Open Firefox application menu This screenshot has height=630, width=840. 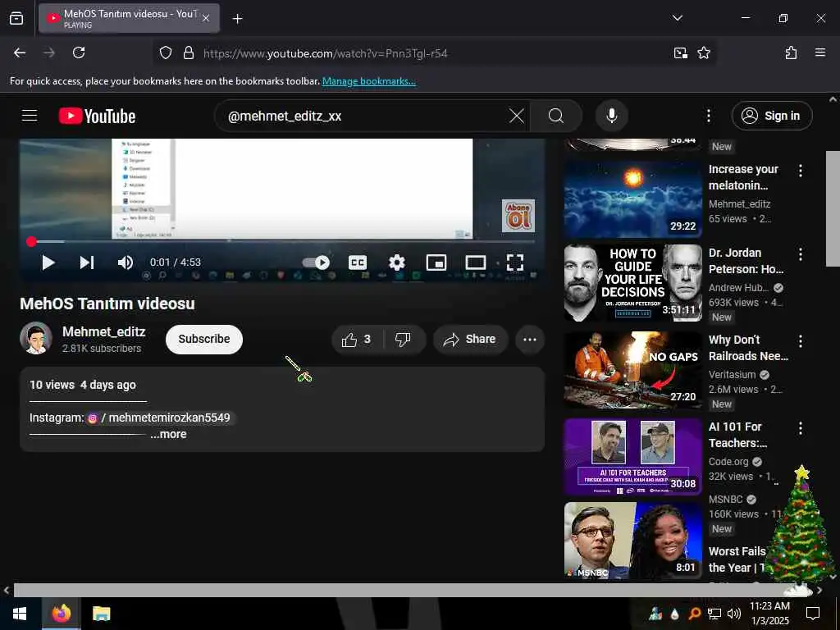(819, 52)
